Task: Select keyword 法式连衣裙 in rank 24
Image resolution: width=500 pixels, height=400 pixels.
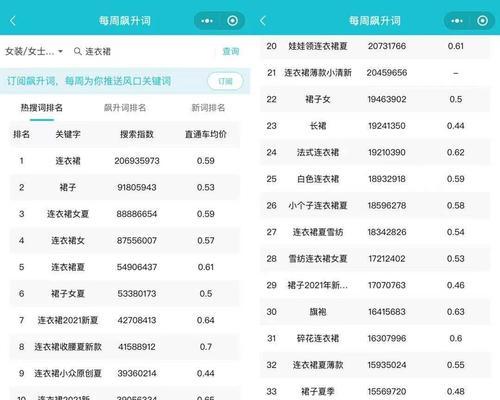Action: 318,152
